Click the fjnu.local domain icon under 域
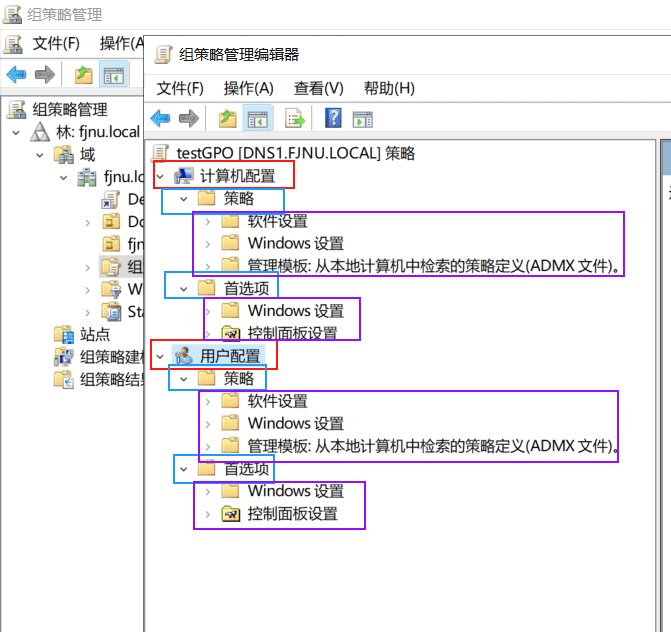The image size is (671, 632). 87,177
